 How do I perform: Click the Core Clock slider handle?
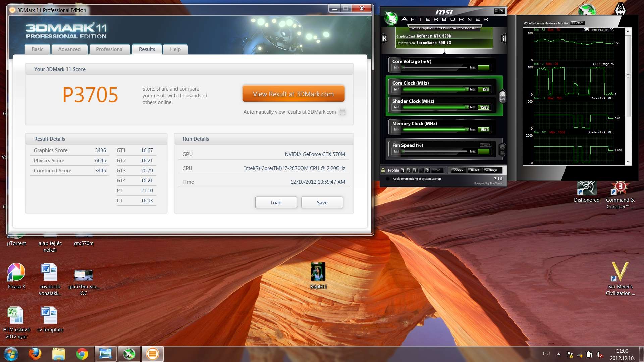coord(467,89)
